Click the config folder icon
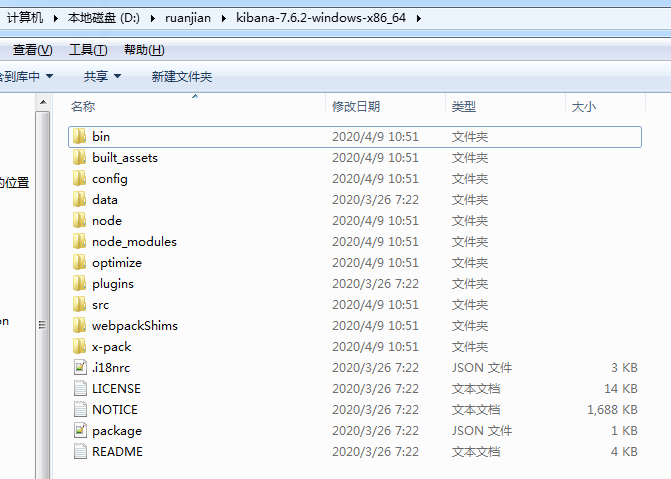The height and width of the screenshot is (479, 671). [x=80, y=179]
